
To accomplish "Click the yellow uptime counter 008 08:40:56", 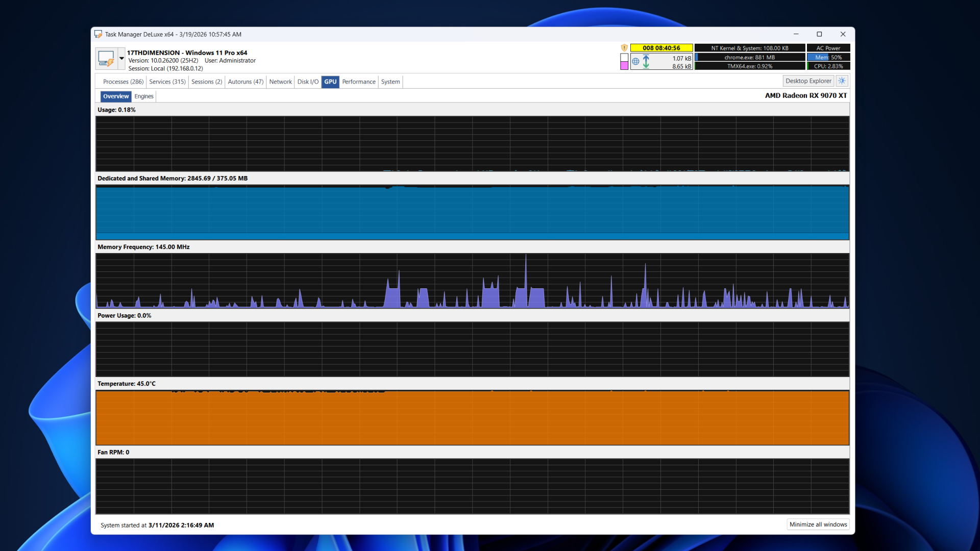I will coord(661,48).
